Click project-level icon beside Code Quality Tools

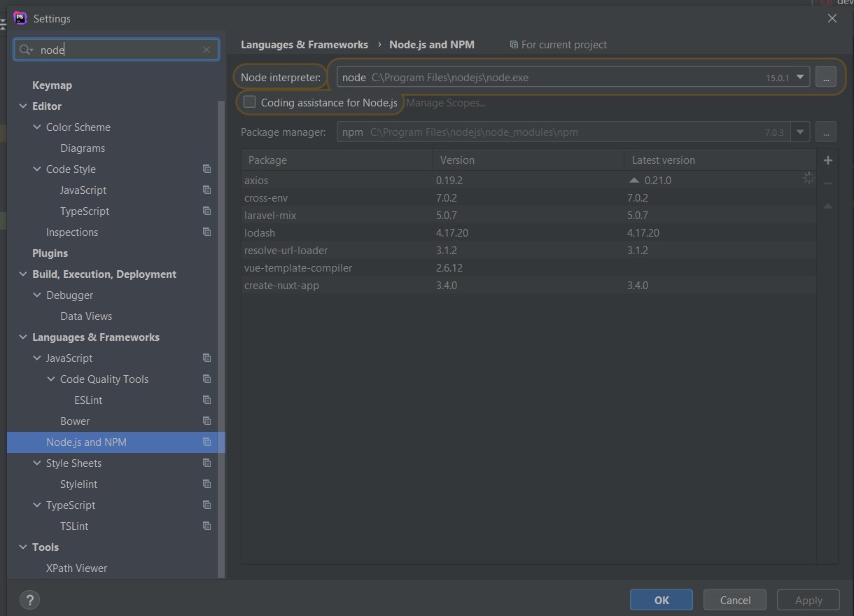click(206, 379)
